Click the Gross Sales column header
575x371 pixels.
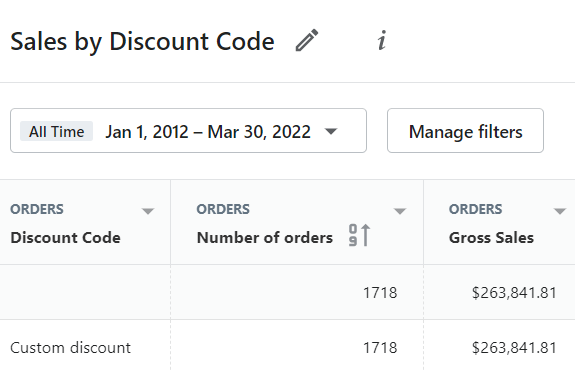[491, 238]
